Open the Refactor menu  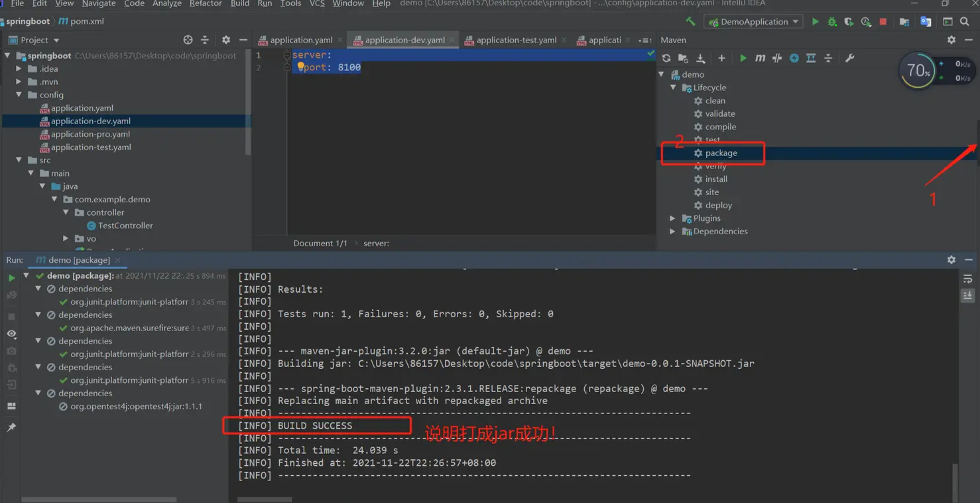[x=206, y=4]
